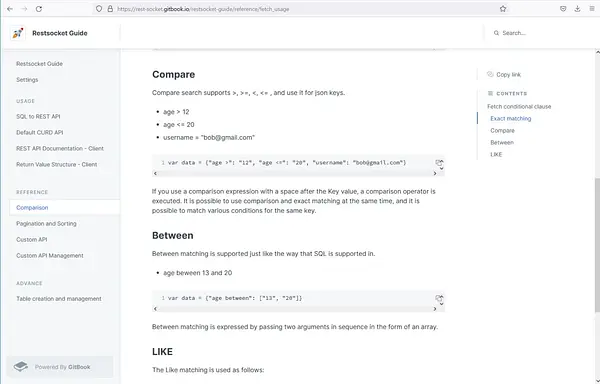Click the browser back arrow
The image size is (600, 384).
point(10,9)
